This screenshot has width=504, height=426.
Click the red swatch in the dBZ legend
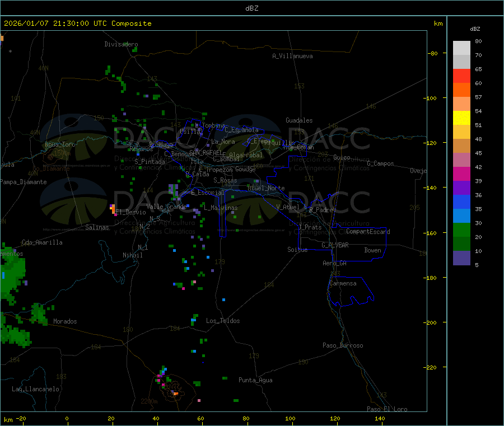tap(461, 76)
